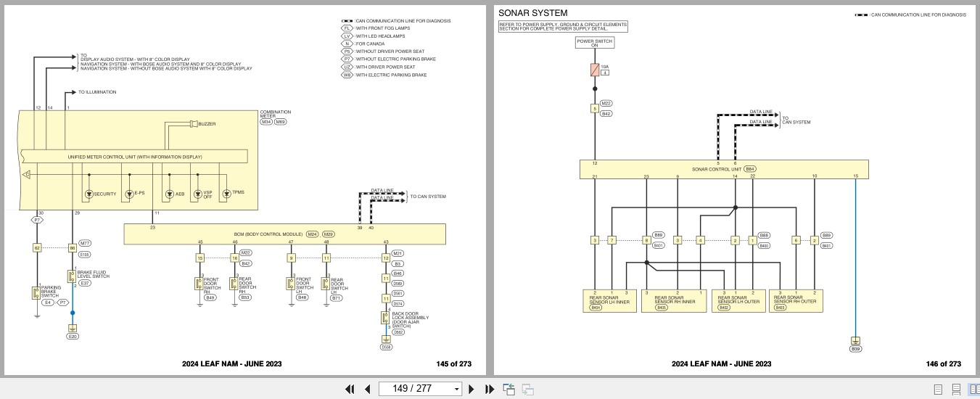Click the 146 of 273 page label
Screen dimensions: 980x399
coord(944,364)
